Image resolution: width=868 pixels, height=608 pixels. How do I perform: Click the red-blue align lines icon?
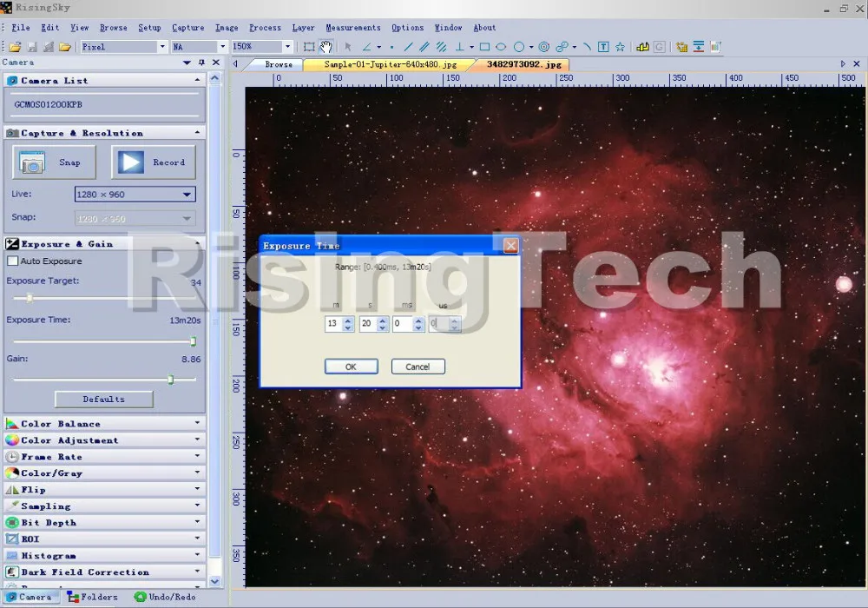699,47
